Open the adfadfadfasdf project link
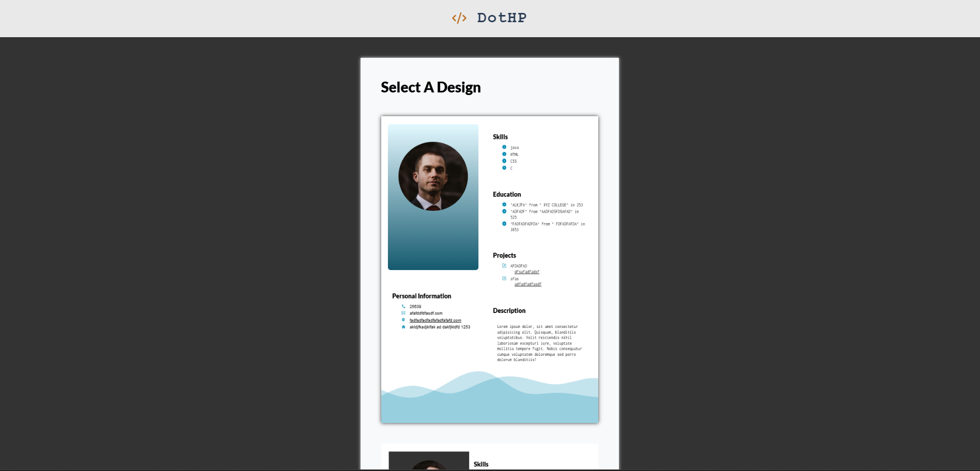Screen dimensions: 980x471 tap(528, 284)
